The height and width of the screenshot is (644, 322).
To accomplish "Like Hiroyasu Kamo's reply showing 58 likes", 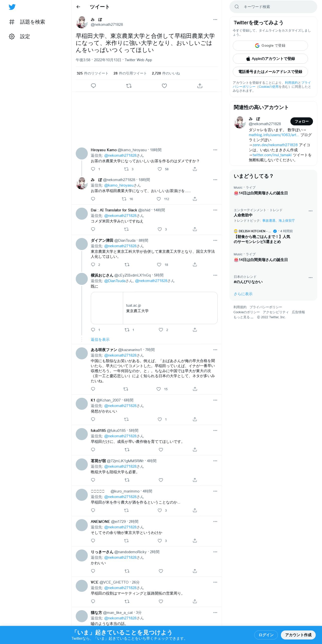I will [x=160, y=169].
